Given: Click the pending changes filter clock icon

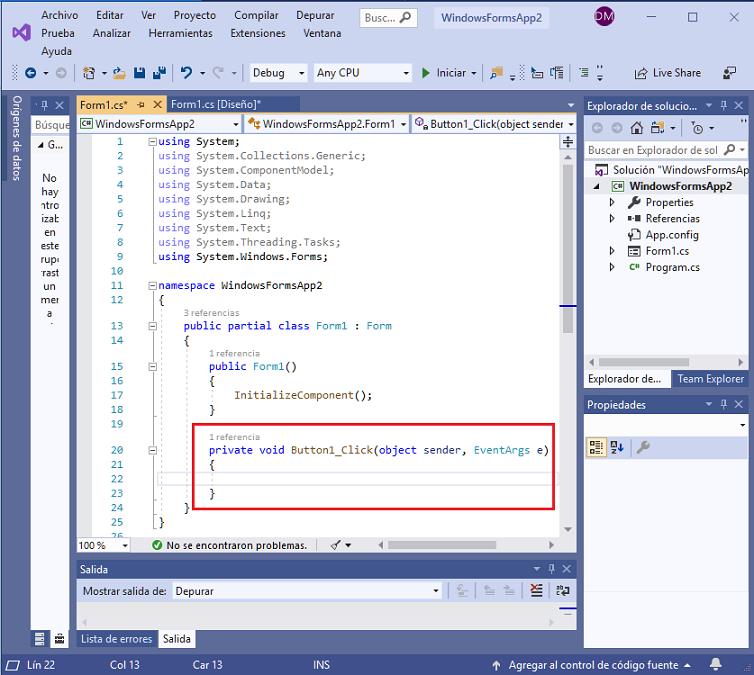Looking at the screenshot, I should [x=697, y=128].
